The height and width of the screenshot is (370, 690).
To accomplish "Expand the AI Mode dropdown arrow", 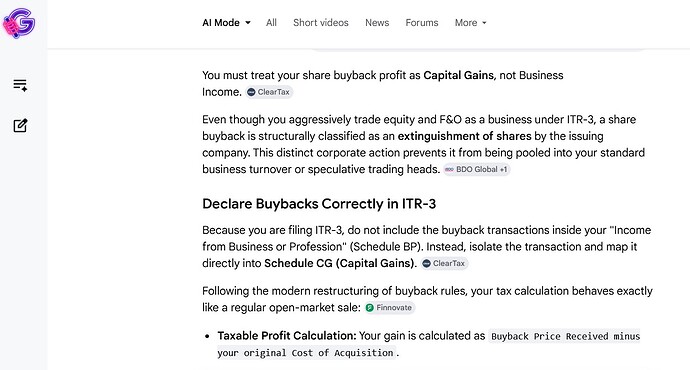I will tap(248, 22).
